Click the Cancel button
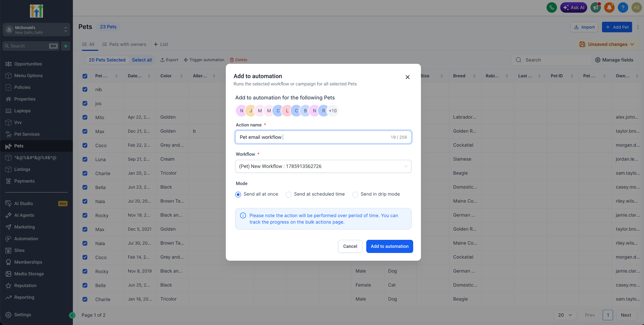This screenshot has width=644, height=325. [x=350, y=246]
